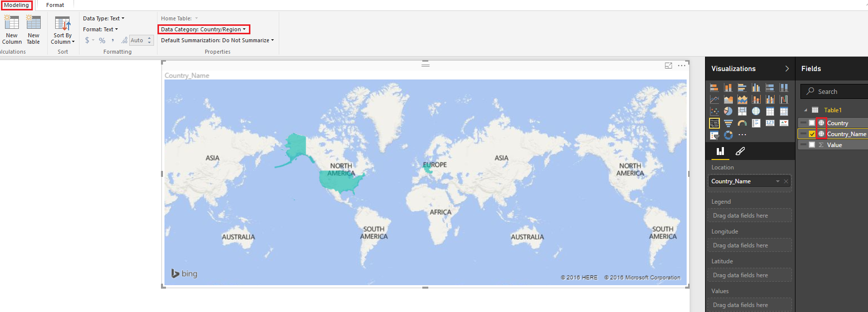This screenshot has width=868, height=312.
Task: Apply thousands separator comma format
Action: 113,40
